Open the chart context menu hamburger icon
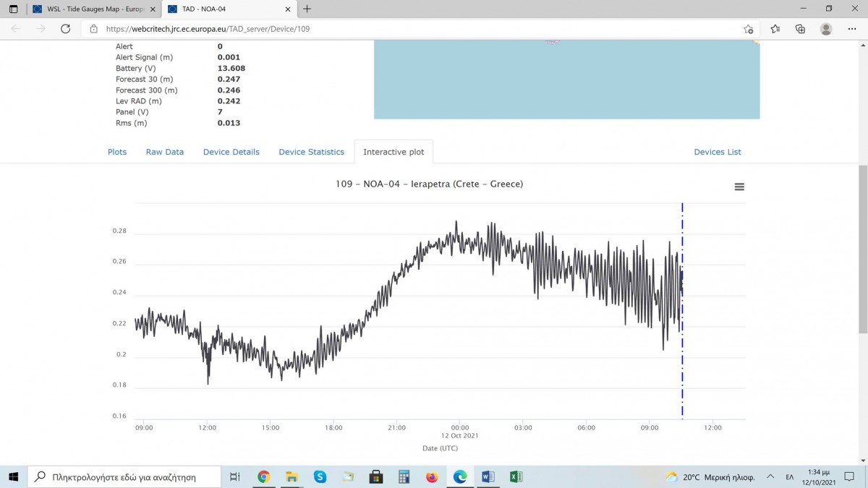This screenshot has height=488, width=868. tap(739, 187)
